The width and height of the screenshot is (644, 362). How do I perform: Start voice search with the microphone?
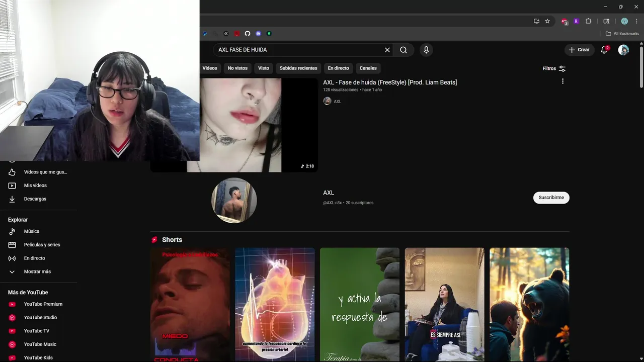click(x=426, y=50)
